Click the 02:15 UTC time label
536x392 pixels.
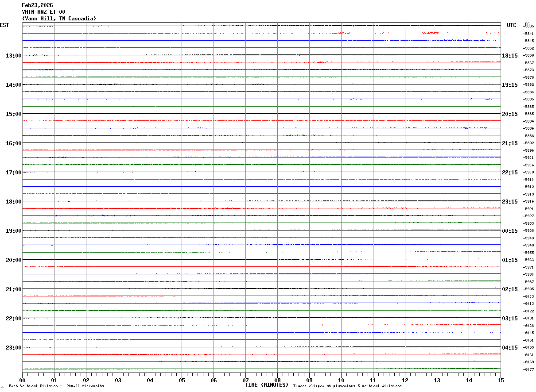(x=510, y=289)
